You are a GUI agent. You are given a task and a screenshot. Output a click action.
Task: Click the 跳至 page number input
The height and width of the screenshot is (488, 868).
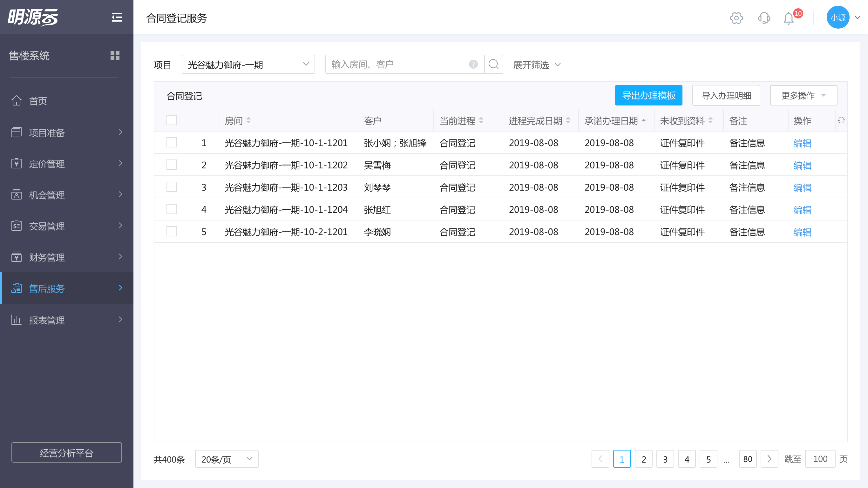click(820, 459)
